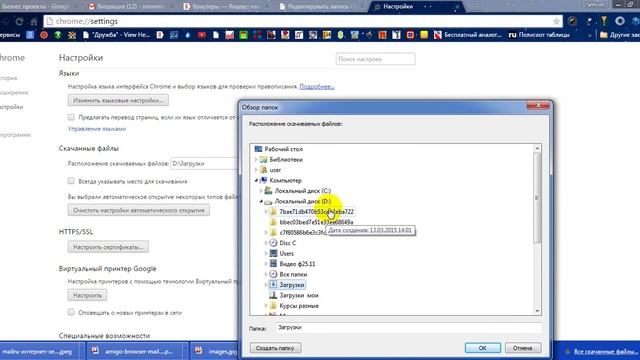Click Создать папку in the folder dialog

276,348
